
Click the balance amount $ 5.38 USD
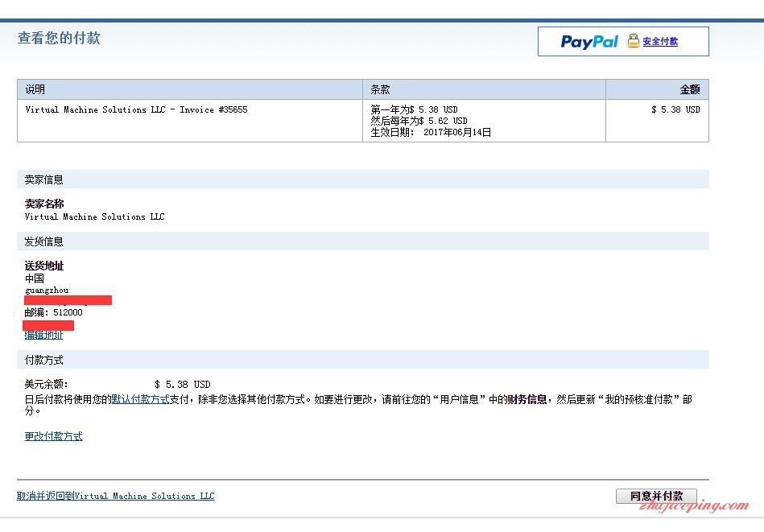pyautogui.click(x=183, y=385)
